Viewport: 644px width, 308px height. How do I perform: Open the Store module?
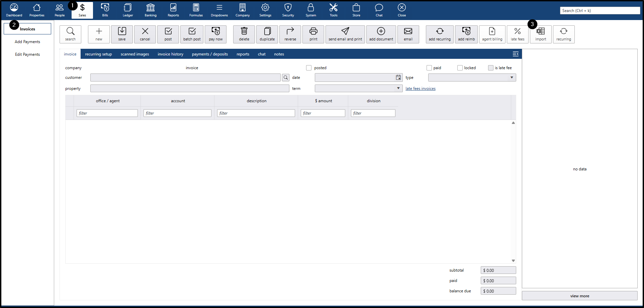(x=356, y=10)
